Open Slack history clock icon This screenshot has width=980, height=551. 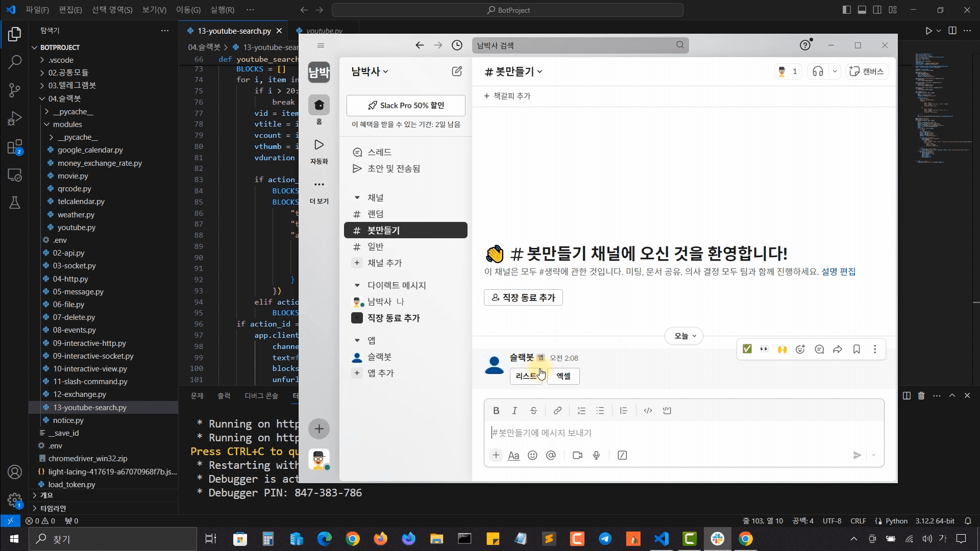click(457, 45)
